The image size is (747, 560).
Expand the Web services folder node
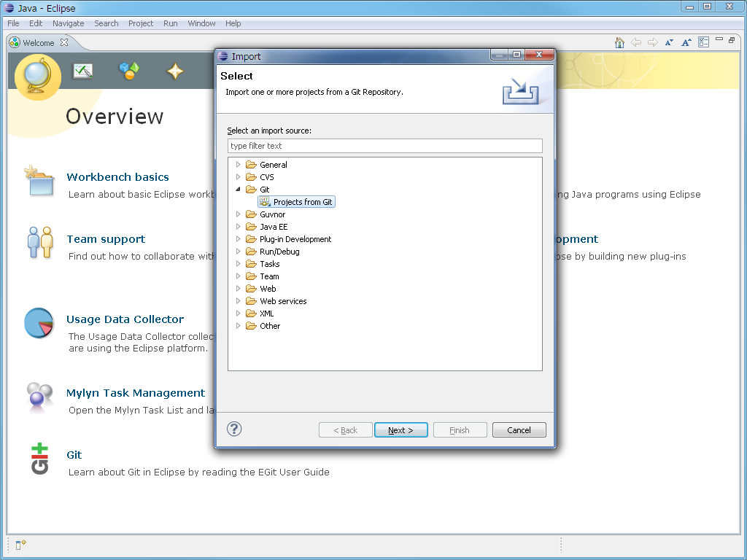point(239,301)
